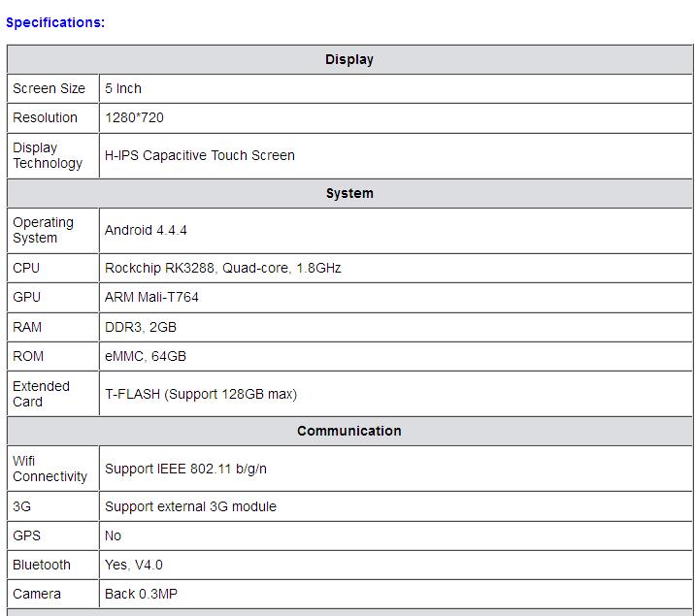This screenshot has height=616, width=695.
Task: Click the "1280*720" resolution value
Action: point(134,117)
